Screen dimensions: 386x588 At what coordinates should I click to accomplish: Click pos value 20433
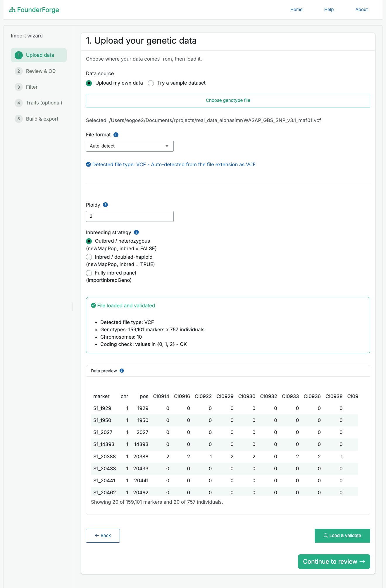pos(141,469)
